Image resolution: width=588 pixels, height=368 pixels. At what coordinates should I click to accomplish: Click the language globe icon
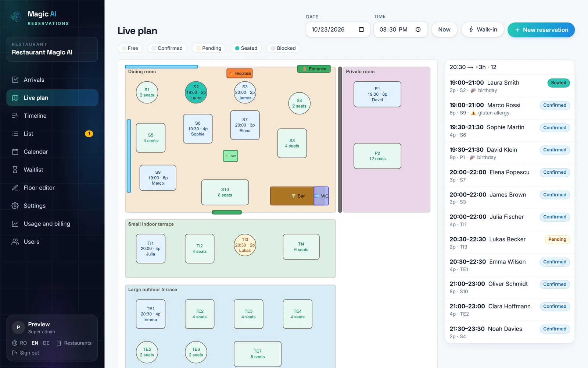15,343
